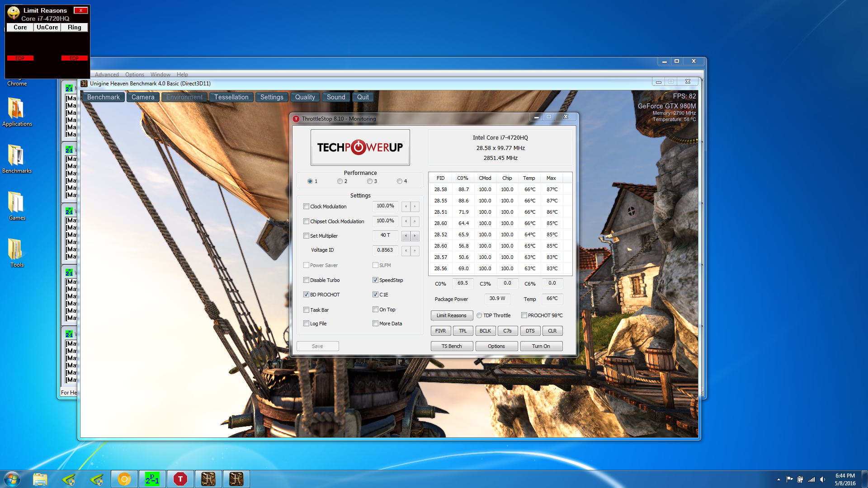Check the Disable Turbo option
Image resolution: width=868 pixels, height=488 pixels.
point(306,280)
